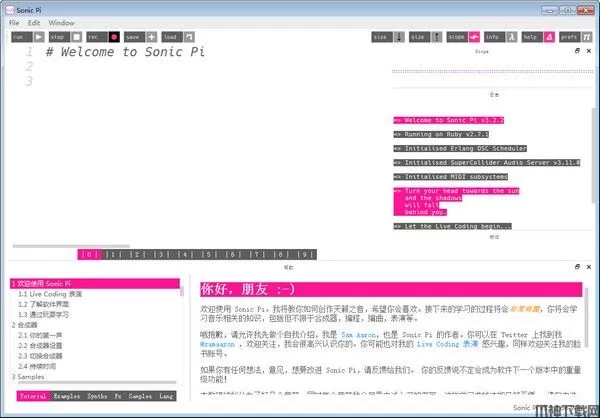Undock the Scope panel with float button
600x418 pixels.
click(577, 50)
